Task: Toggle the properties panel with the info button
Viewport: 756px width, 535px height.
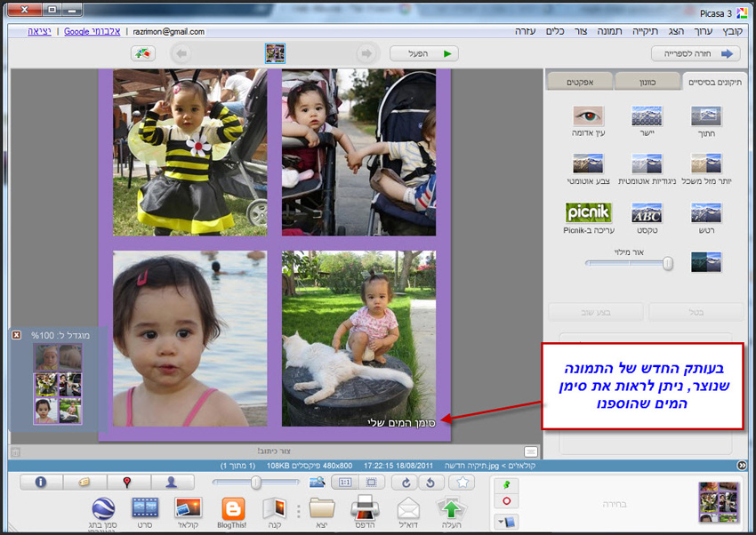Action: pyautogui.click(x=41, y=482)
